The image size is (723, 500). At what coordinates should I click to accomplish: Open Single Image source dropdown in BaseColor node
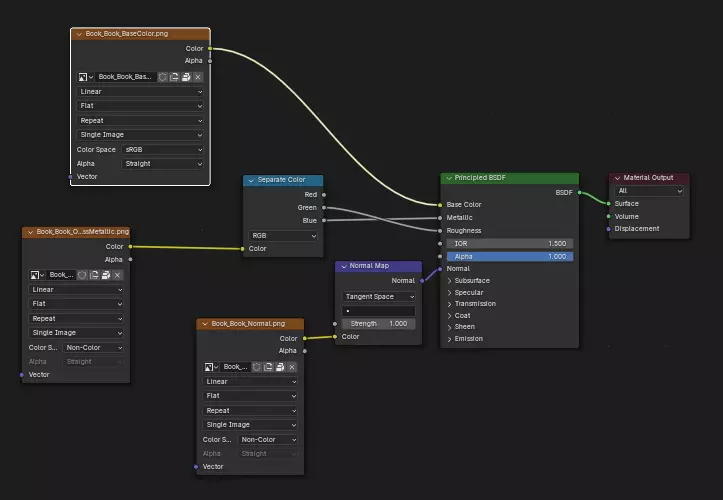[140, 135]
